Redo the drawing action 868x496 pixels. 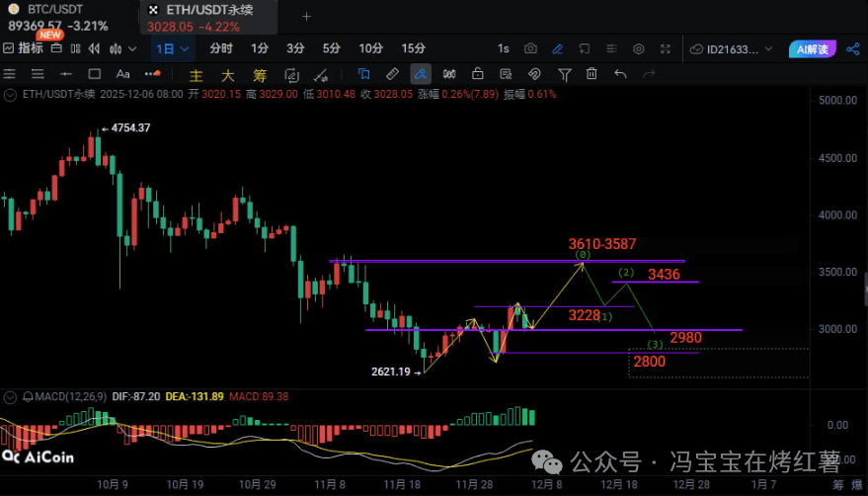(x=650, y=74)
